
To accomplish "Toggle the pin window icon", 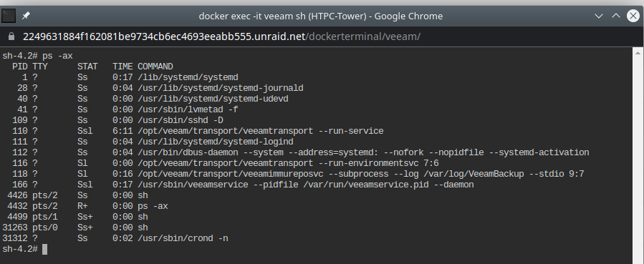I will pos(26,16).
